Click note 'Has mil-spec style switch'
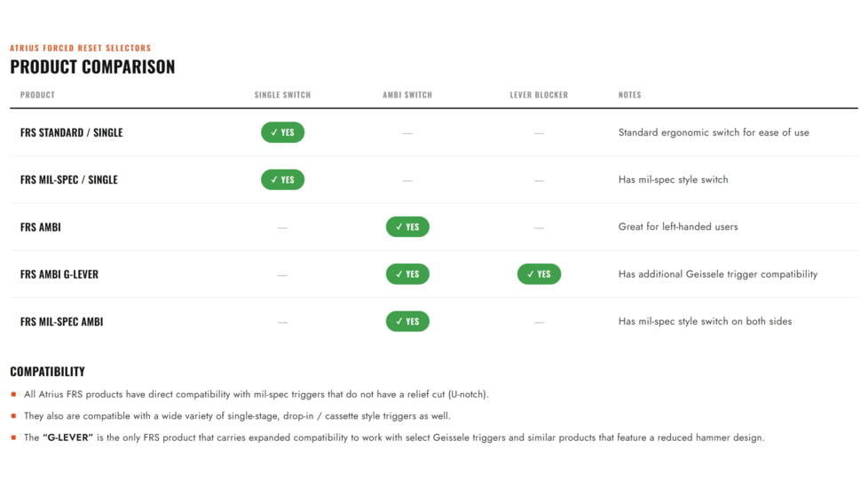 673,179
